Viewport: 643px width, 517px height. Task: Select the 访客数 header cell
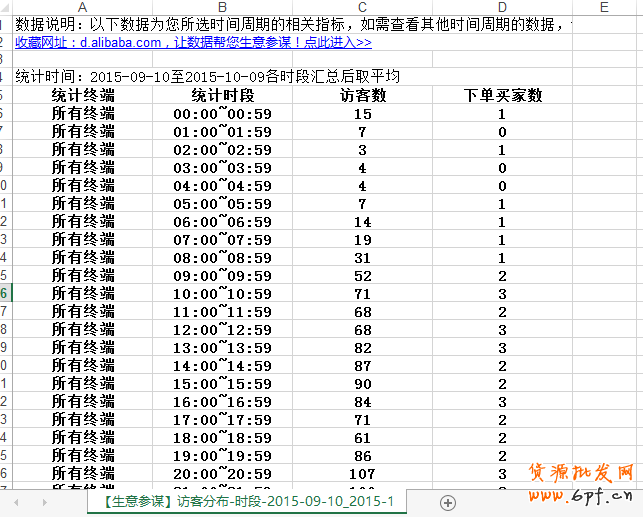tap(362, 96)
